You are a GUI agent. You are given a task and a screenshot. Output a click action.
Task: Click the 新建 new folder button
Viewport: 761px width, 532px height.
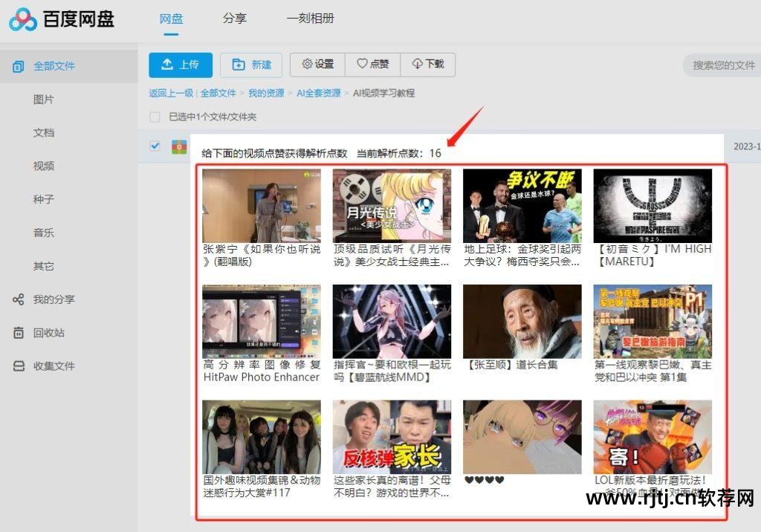pos(251,65)
